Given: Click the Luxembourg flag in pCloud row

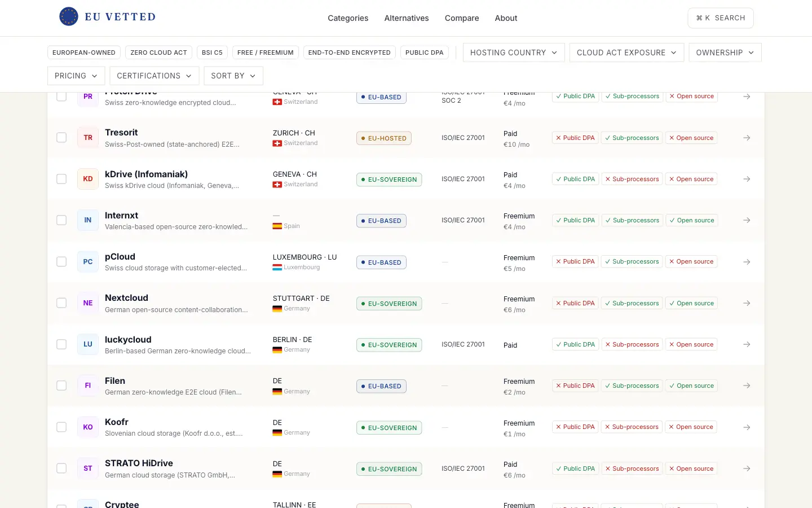Looking at the screenshot, I should point(277,268).
